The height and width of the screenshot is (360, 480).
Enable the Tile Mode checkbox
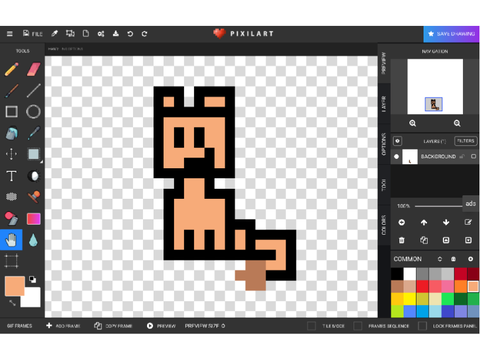(x=312, y=326)
